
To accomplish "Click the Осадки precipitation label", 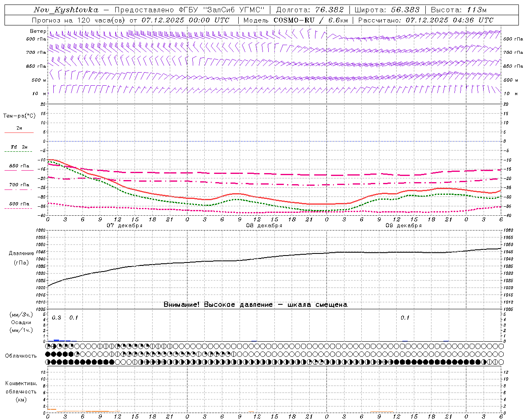I will (x=21, y=322).
